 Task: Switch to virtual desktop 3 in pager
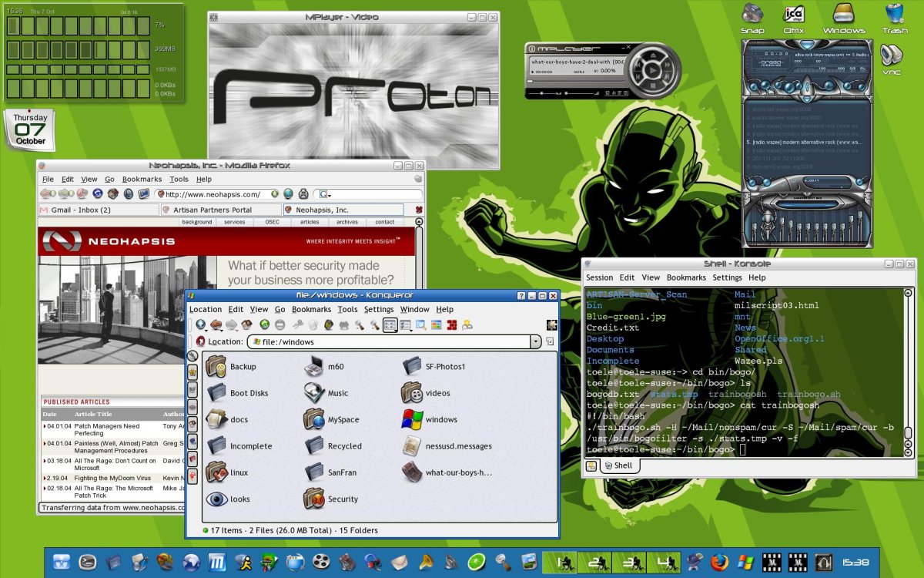631,563
